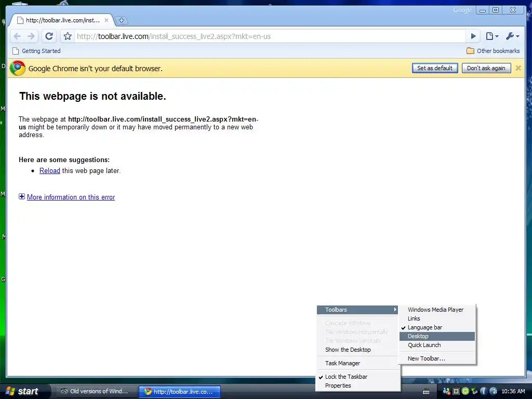Open the Messenger tray icon with red X
The image size is (532, 399).
(446, 391)
